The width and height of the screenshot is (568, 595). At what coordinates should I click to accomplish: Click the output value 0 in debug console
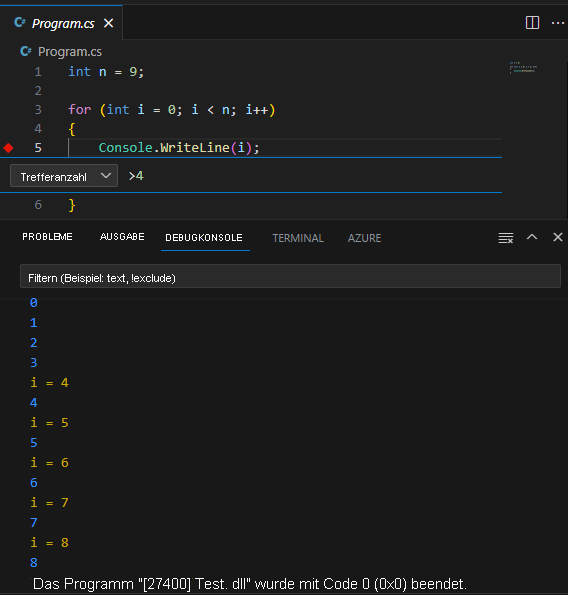pos(34,302)
